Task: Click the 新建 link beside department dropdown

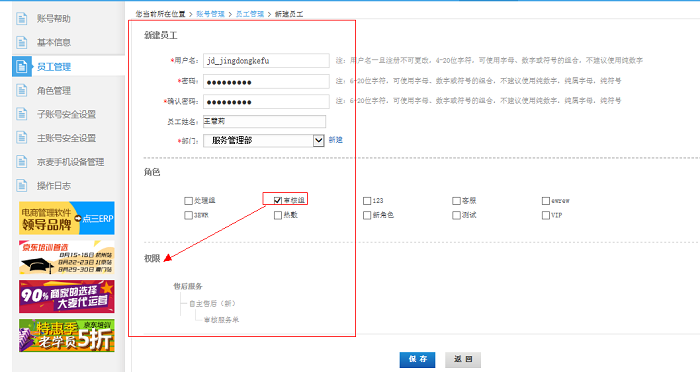Action: [336, 140]
